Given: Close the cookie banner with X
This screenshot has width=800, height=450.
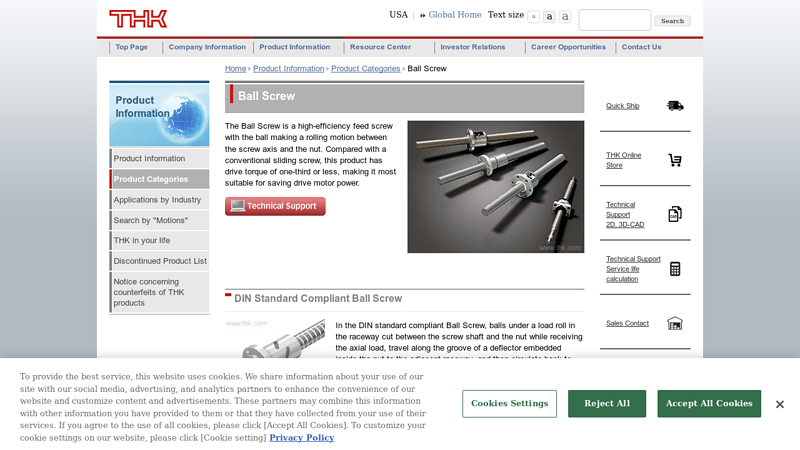Looking at the screenshot, I should [780, 404].
